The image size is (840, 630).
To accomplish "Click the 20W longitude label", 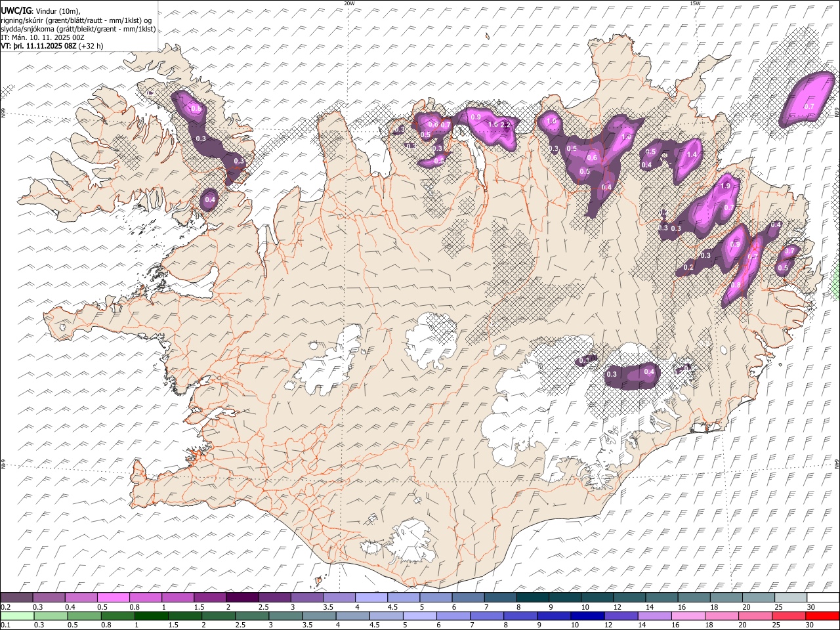I will point(349,3).
